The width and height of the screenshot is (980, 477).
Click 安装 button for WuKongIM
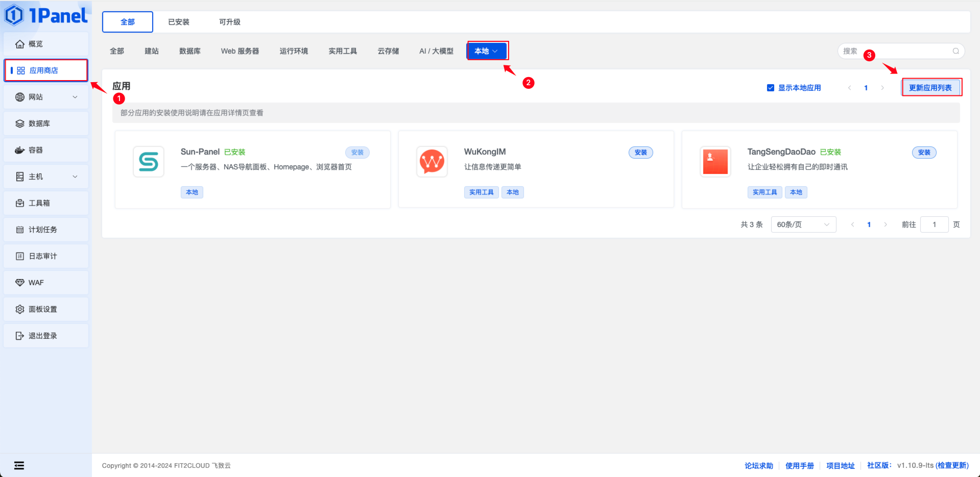[640, 153]
